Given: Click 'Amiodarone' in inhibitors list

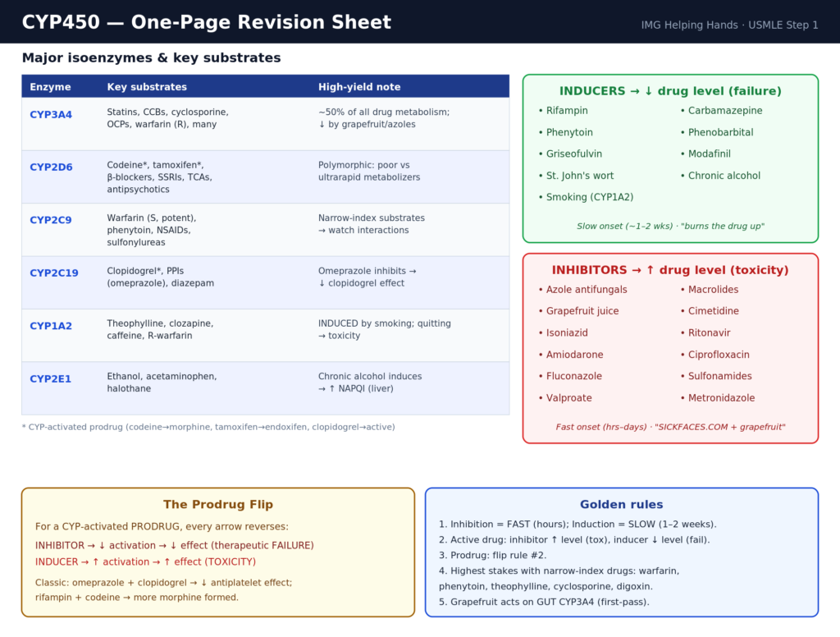Looking at the screenshot, I should [x=571, y=355].
